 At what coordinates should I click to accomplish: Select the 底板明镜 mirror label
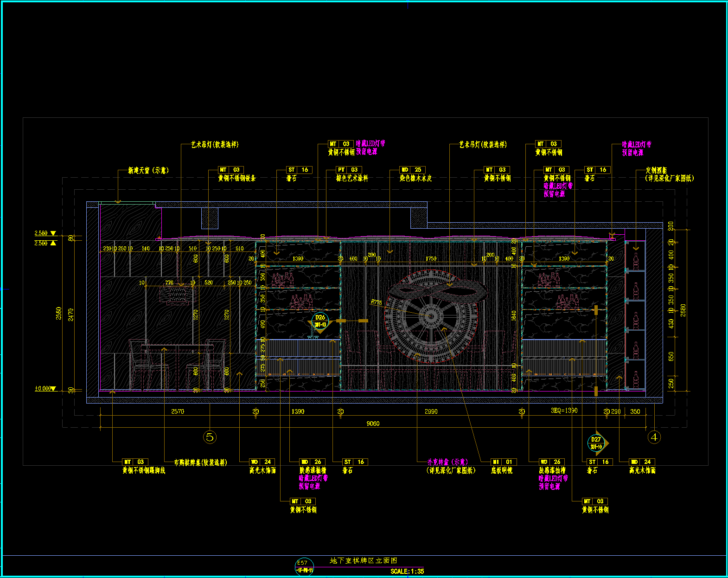502,470
